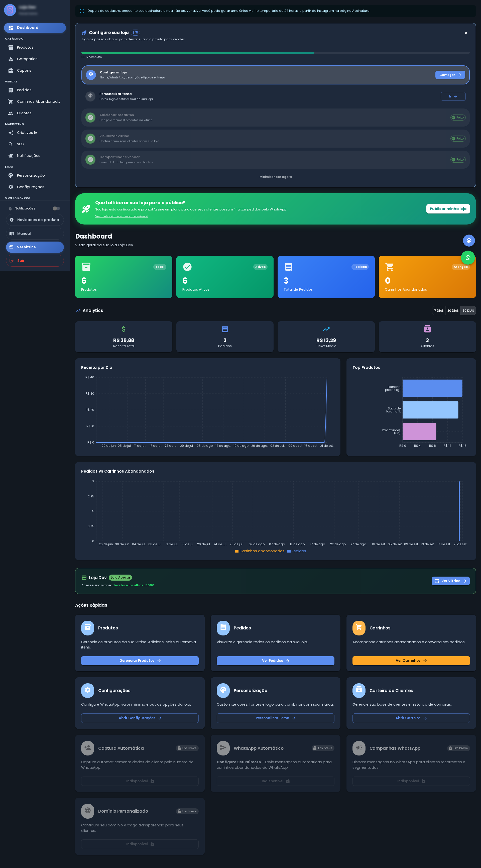Click the Compartilhar e vender checkmark icon
Viewport: 481px width, 868px height.
coord(90,159)
